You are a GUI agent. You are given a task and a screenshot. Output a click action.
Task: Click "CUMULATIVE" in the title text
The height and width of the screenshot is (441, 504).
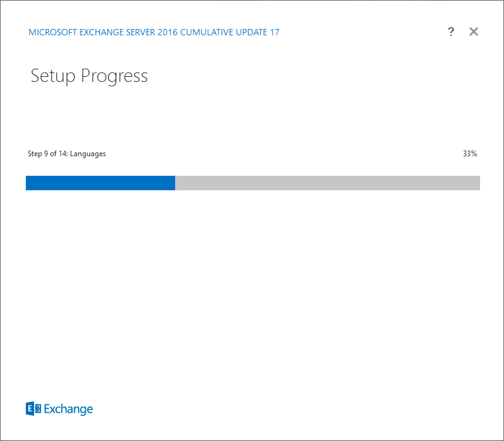coord(207,32)
